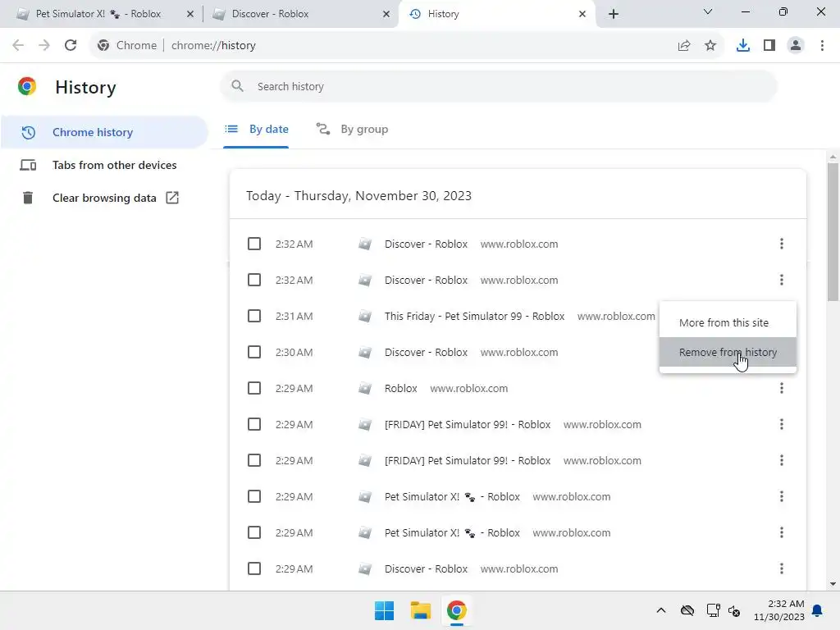This screenshot has height=630, width=840.
Task: Check the first [FRIDAY] Pet Simulator 99! entry
Action: (x=254, y=424)
